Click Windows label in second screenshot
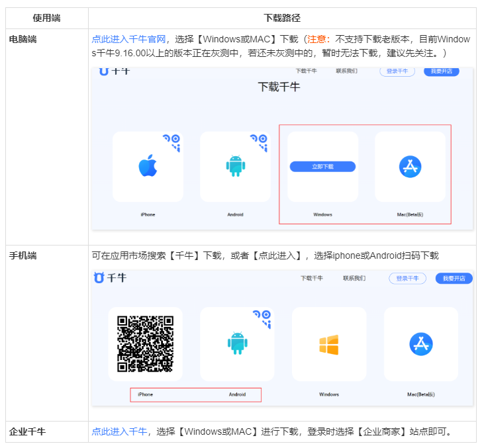The height and width of the screenshot is (448, 484). [329, 394]
